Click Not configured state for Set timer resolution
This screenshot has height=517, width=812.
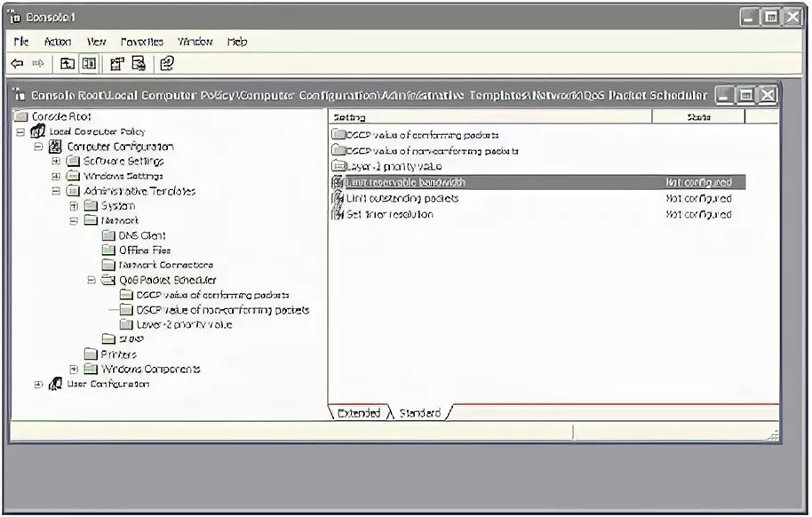coord(698,214)
